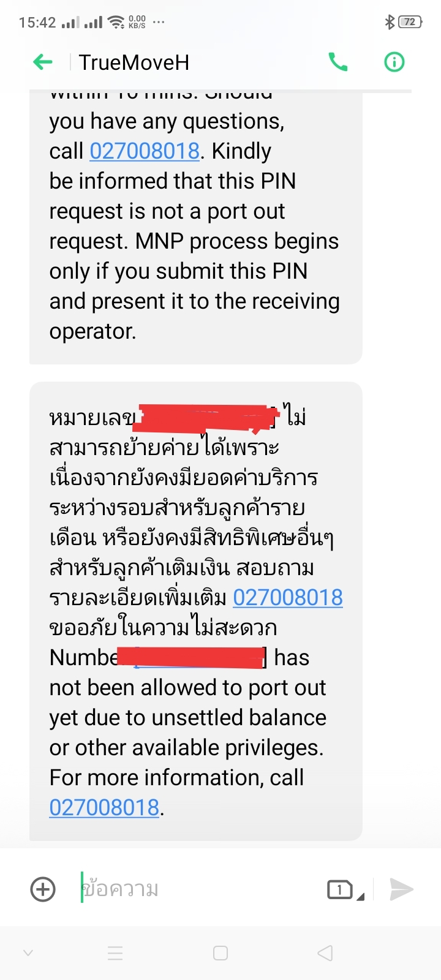The width and height of the screenshot is (441, 980).
Task: Select the MNP PIN message bubble
Action: tap(195, 228)
